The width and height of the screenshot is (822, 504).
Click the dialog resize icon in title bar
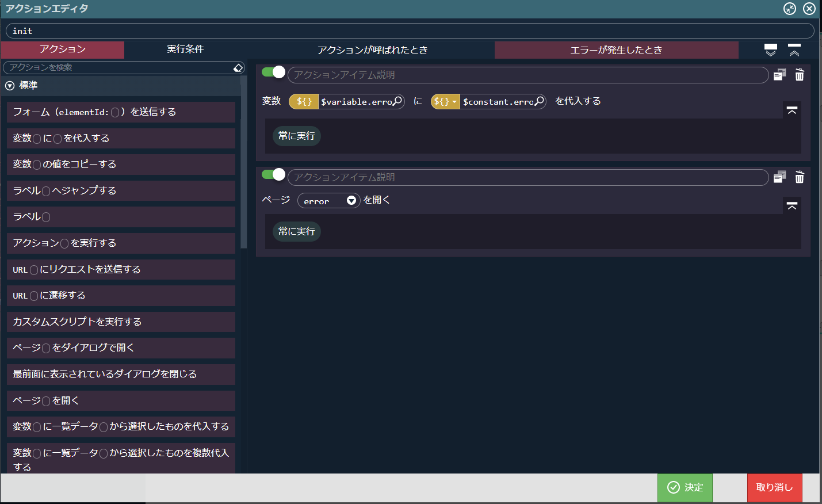coord(790,9)
